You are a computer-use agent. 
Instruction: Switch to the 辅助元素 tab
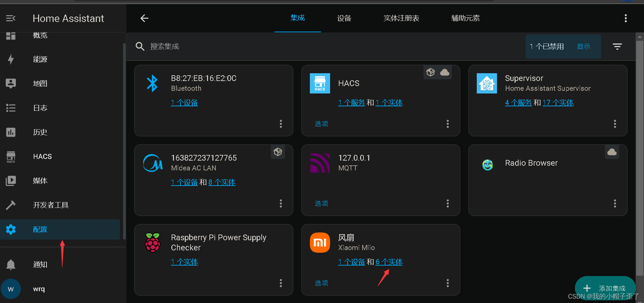point(466,18)
